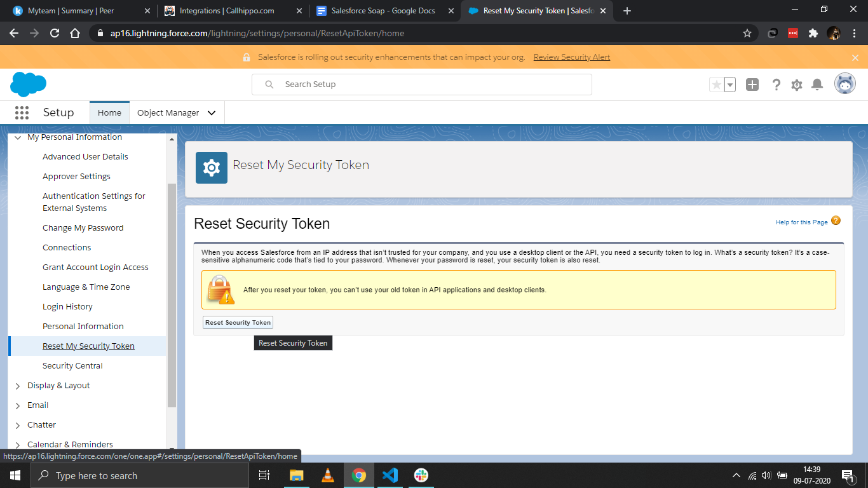Click the Salesforce cloud logo
868x488 pixels.
(29, 85)
